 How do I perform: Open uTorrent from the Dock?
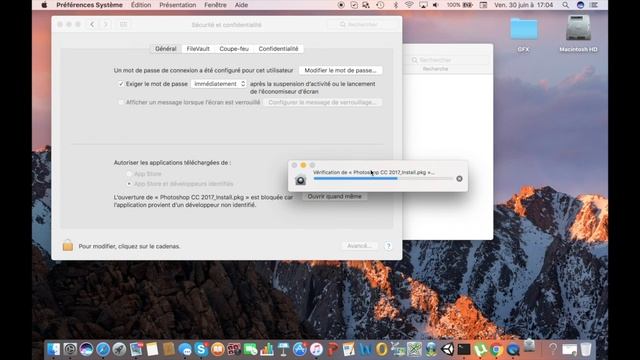(x=480, y=349)
